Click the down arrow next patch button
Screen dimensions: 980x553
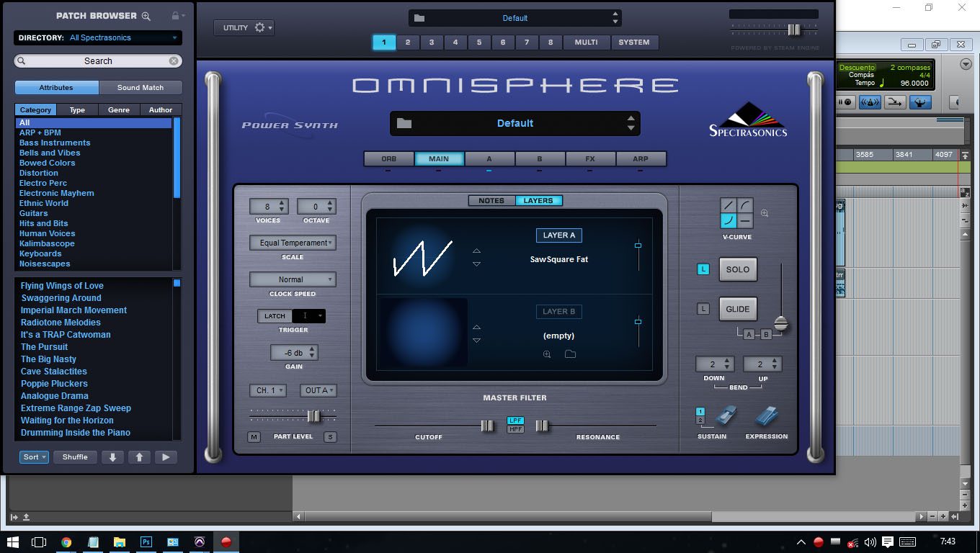point(112,457)
